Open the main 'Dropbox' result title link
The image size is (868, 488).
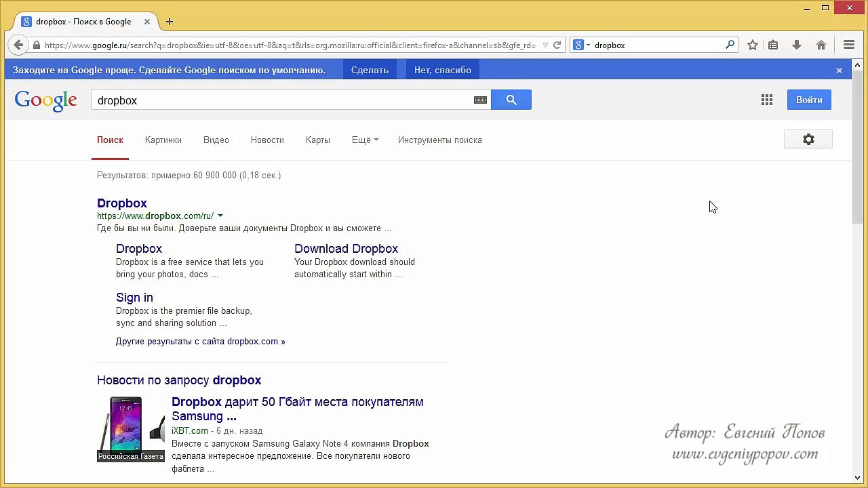pos(122,203)
